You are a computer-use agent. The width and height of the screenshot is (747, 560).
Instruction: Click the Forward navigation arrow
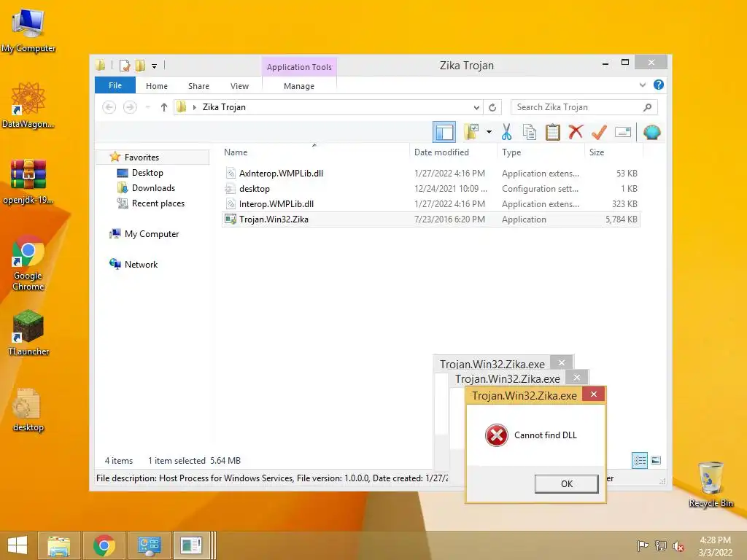click(130, 107)
